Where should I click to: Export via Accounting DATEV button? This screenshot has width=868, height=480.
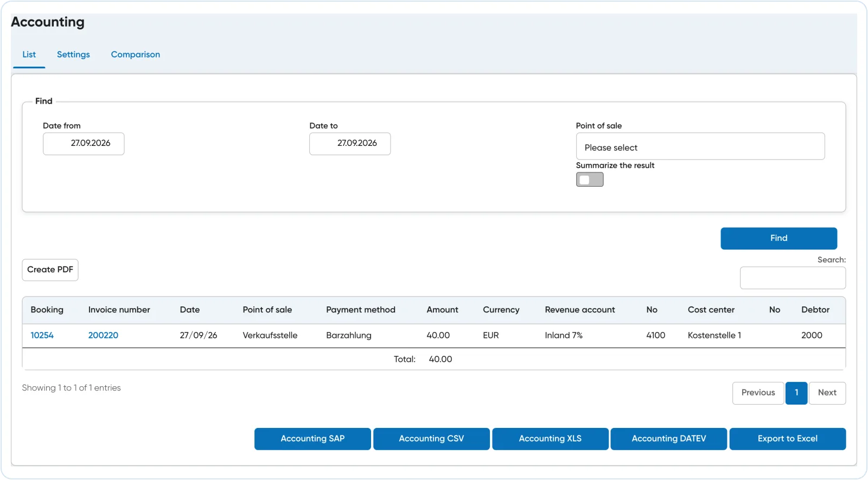pos(669,439)
